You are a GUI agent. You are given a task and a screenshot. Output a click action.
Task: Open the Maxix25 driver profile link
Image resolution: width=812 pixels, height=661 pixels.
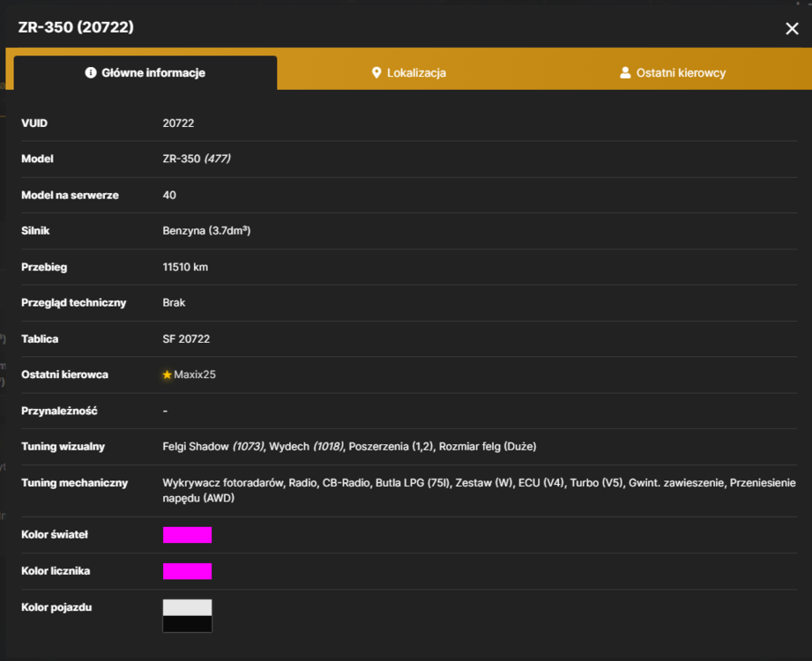195,375
